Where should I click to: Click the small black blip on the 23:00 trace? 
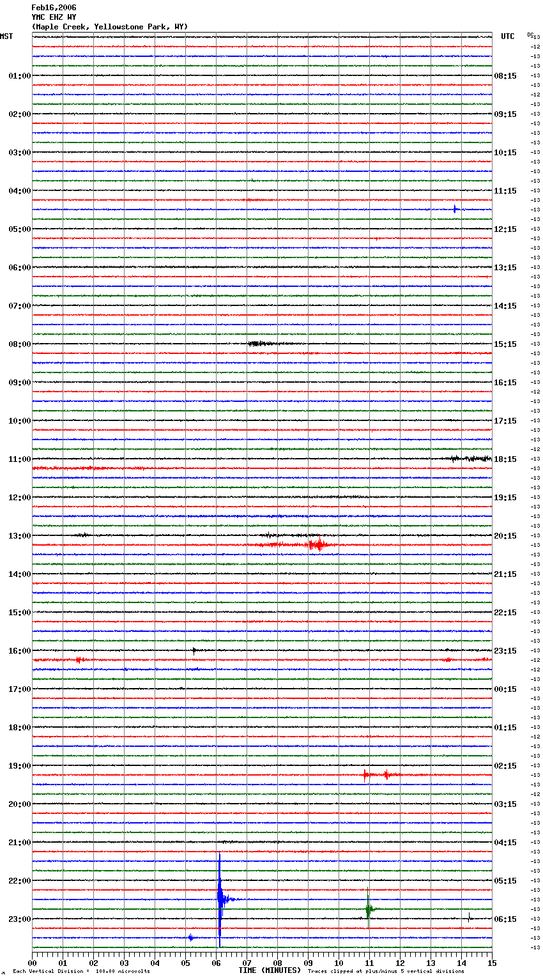click(x=470, y=919)
